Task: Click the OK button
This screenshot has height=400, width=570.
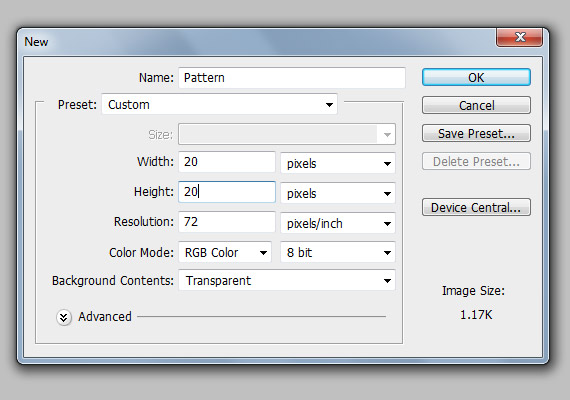Action: point(476,77)
